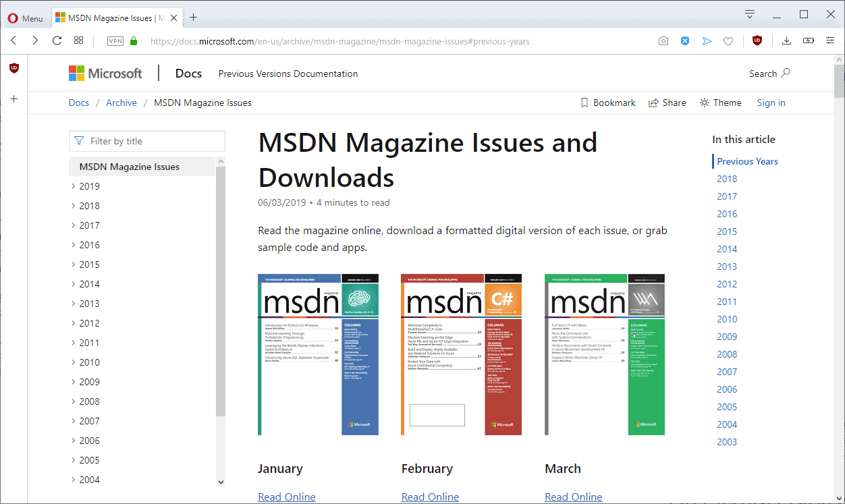Click the green padlock security indicator
Viewport: 845px width, 504px height.
132,40
